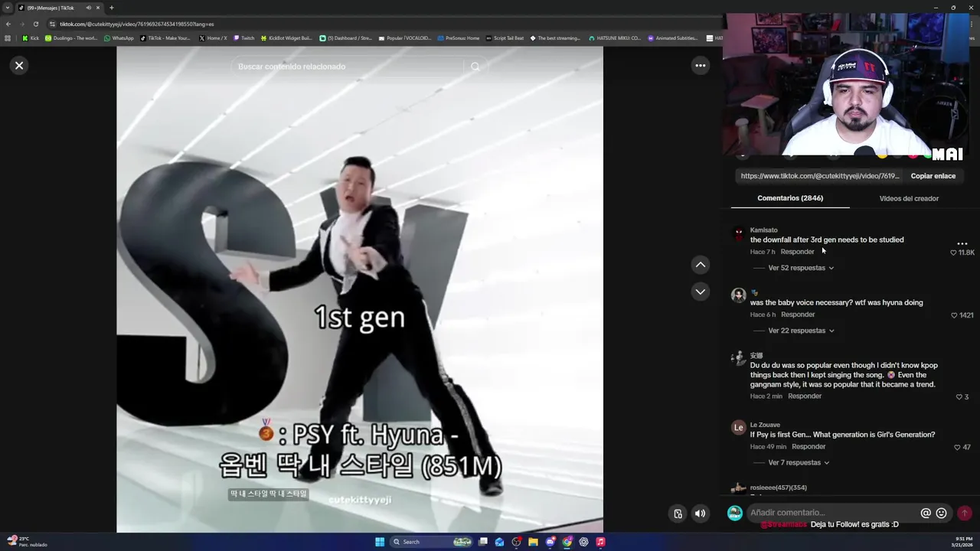Switch to the Videos del creador tab
Image resolution: width=980 pixels, height=551 pixels.
click(x=909, y=198)
